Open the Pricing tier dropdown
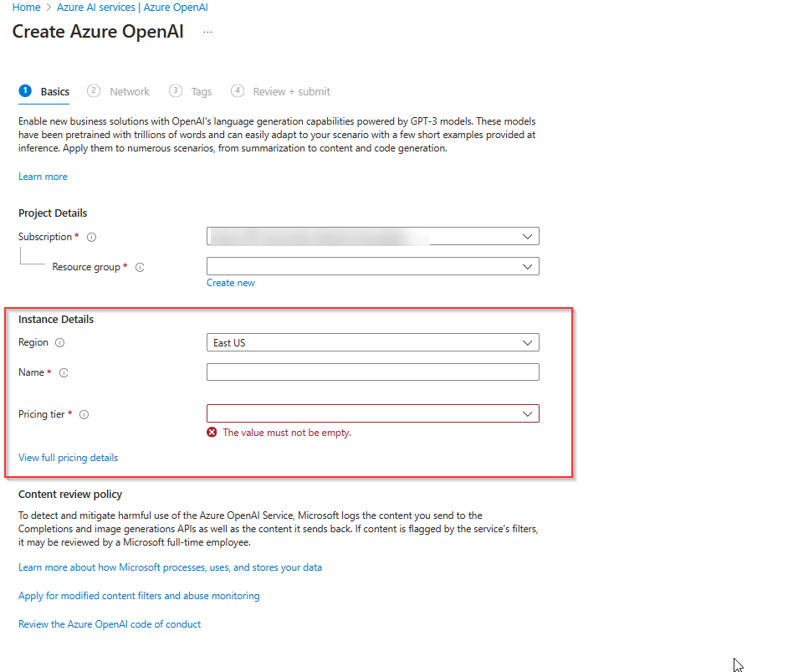Screen dimensions: 798x672 [372, 413]
